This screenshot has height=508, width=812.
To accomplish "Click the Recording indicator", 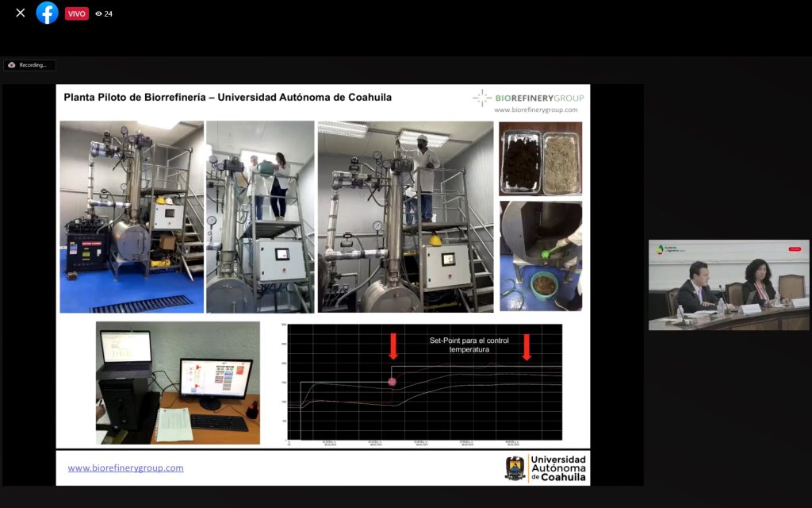I will click(29, 65).
